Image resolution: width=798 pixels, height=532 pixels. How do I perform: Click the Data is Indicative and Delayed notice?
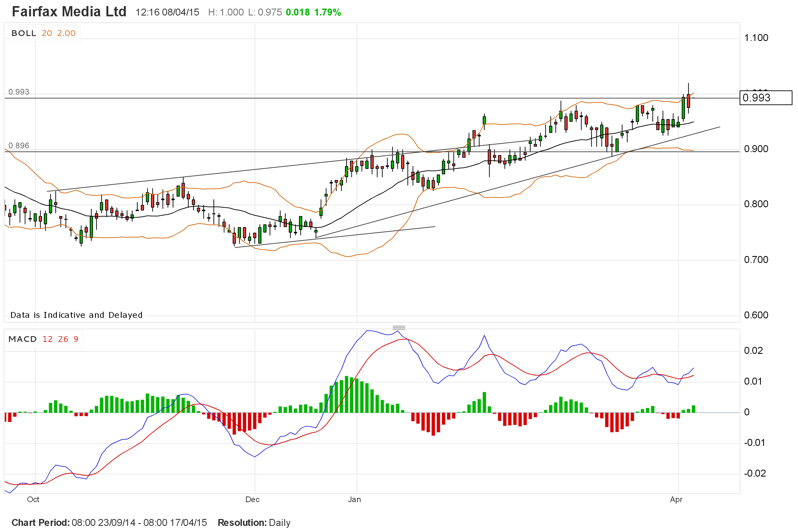(x=76, y=315)
